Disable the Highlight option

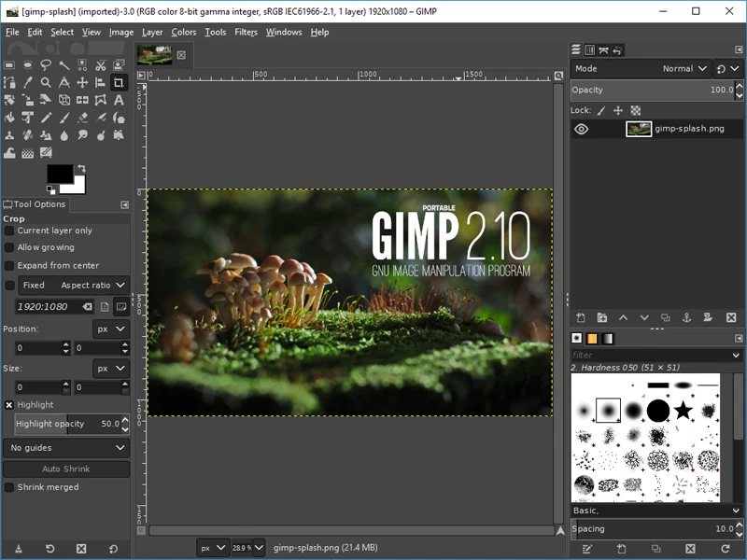point(8,405)
